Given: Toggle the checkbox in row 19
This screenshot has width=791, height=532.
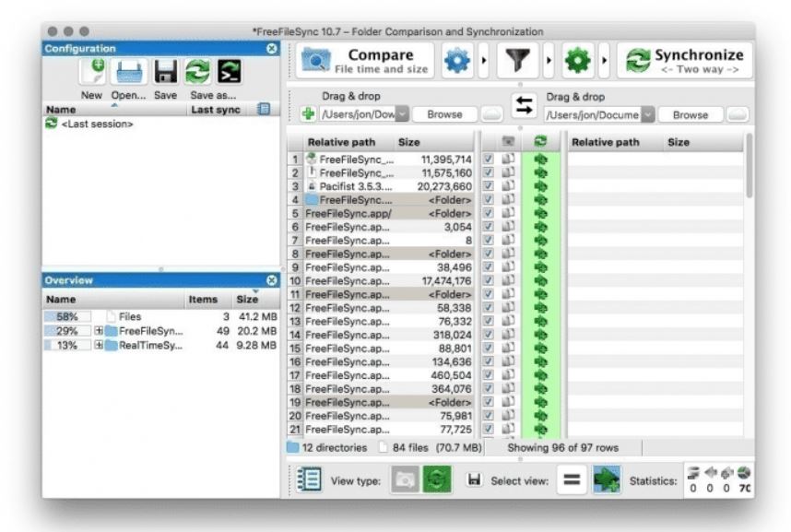Looking at the screenshot, I should [489, 402].
